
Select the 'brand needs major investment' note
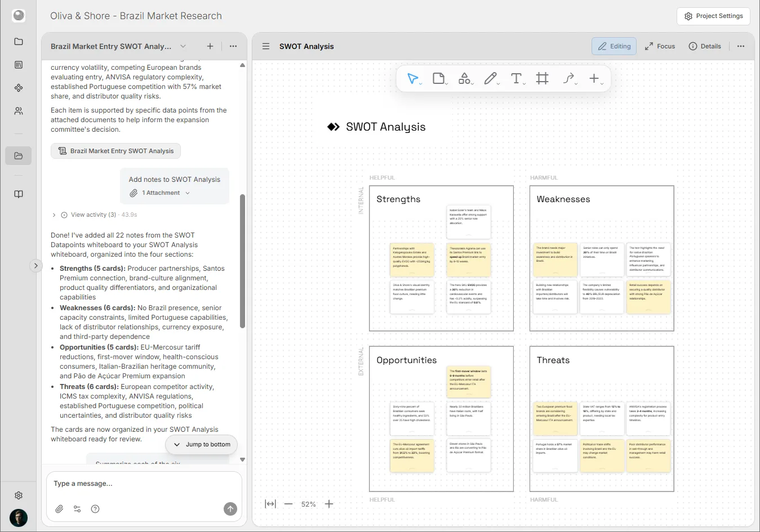coord(555,260)
